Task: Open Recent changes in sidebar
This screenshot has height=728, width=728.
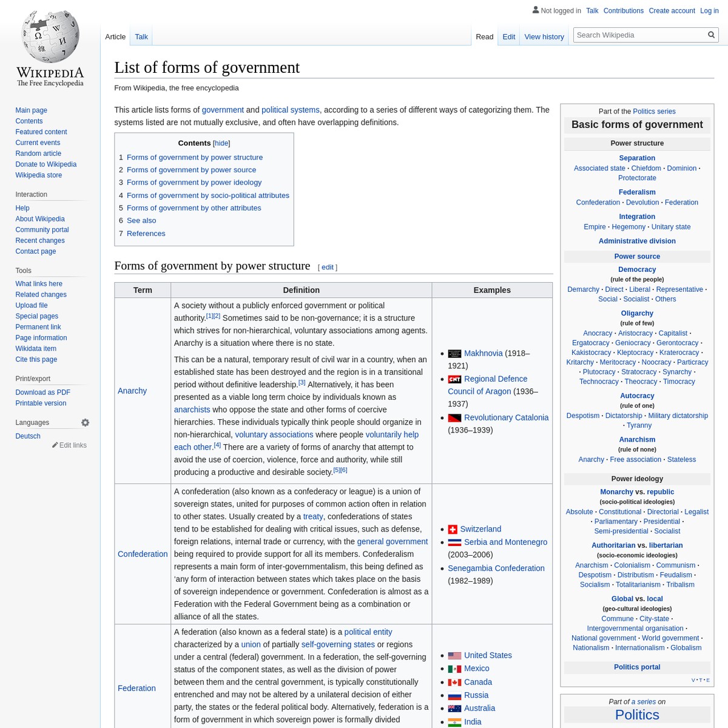Action: click(x=40, y=241)
